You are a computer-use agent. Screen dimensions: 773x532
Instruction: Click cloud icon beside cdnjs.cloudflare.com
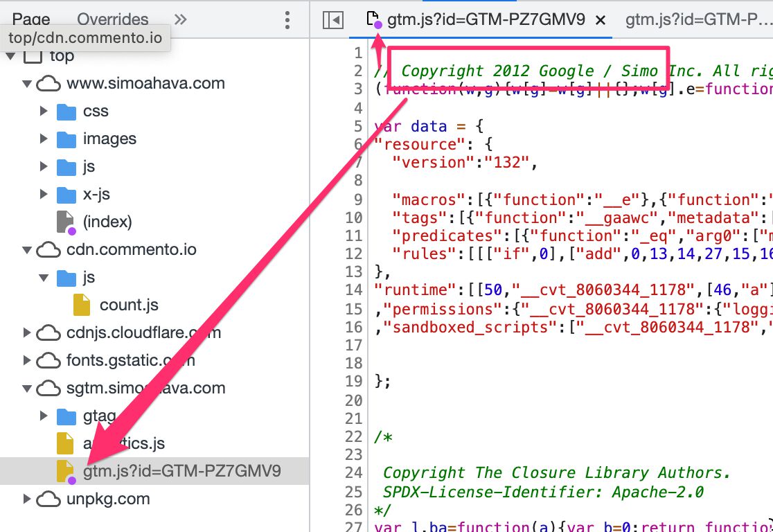48,332
